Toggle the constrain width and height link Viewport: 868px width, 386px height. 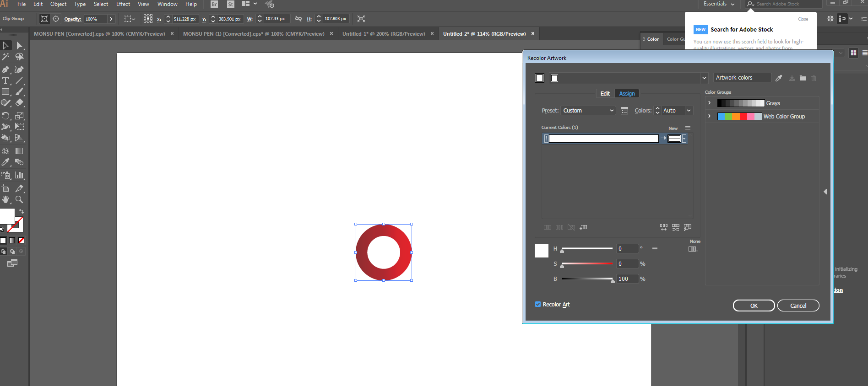click(x=298, y=19)
